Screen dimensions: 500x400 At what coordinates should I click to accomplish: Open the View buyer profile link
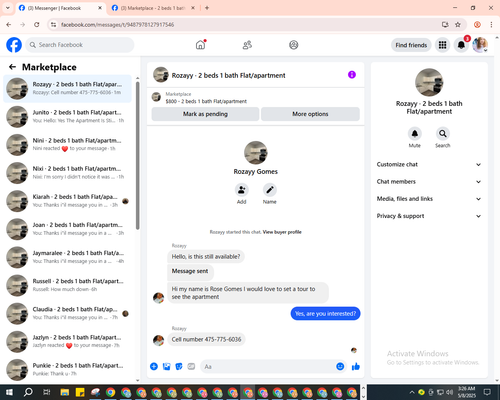282,232
